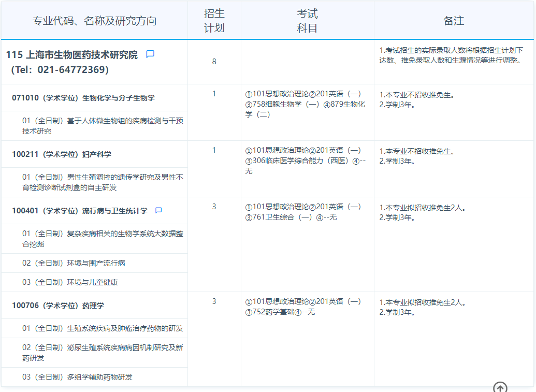Image resolution: width=536 pixels, height=392 pixels.
Task: Choose direction 03 环境与儿童健康
Action: click(70, 282)
